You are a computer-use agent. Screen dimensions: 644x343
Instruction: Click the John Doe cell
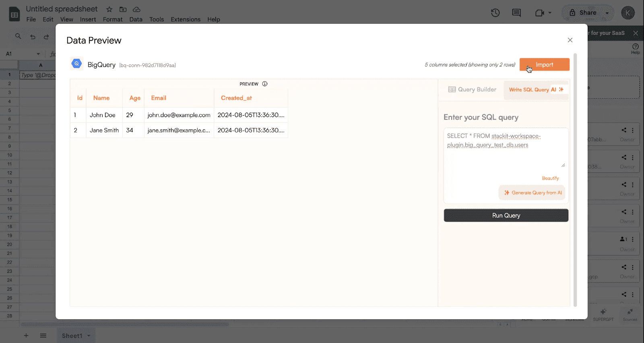pos(104,115)
